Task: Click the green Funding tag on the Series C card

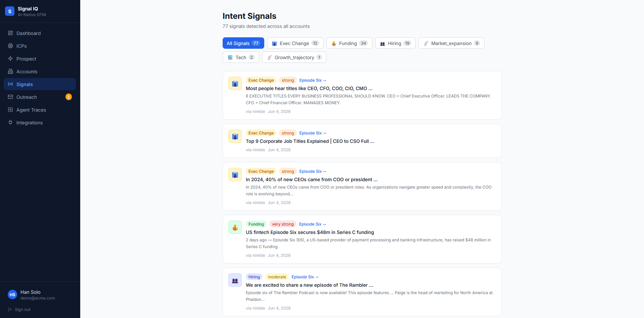Action: (256, 224)
